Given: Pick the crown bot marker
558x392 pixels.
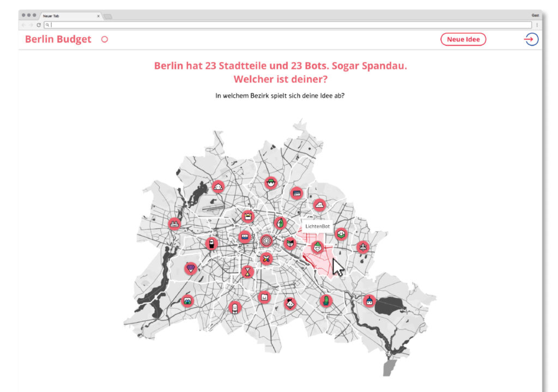Looking at the screenshot, I should (x=248, y=217).
